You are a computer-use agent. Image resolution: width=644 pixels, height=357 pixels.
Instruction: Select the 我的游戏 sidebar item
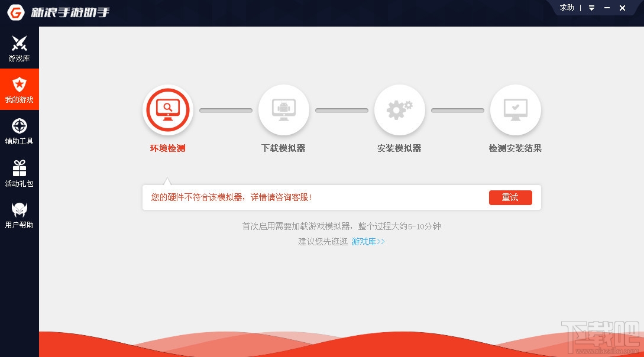(20, 89)
